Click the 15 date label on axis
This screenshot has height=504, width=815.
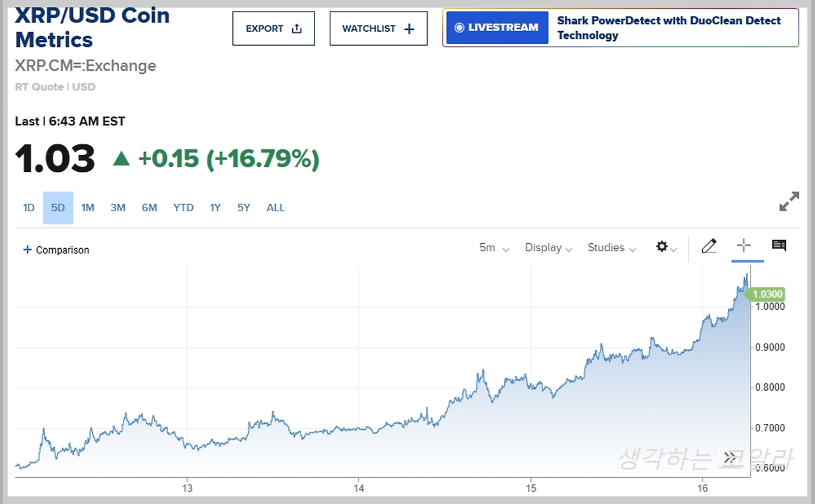coord(530,488)
